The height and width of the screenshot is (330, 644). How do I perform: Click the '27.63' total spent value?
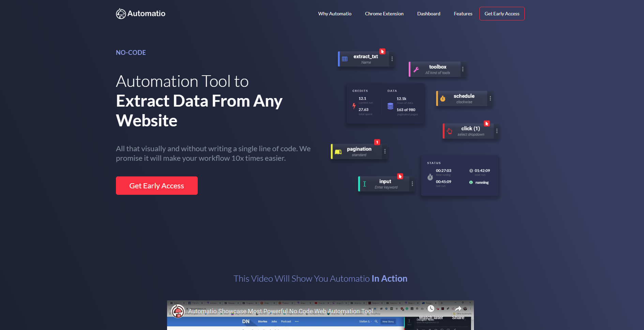[363, 110]
